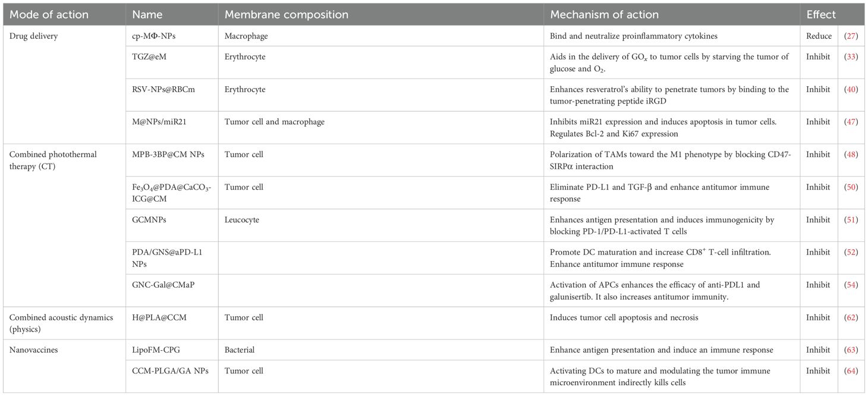This screenshot has width=868, height=396.
Task: Open citation 64 for CCM-PLGA/GA NPs
Action: coord(851,371)
